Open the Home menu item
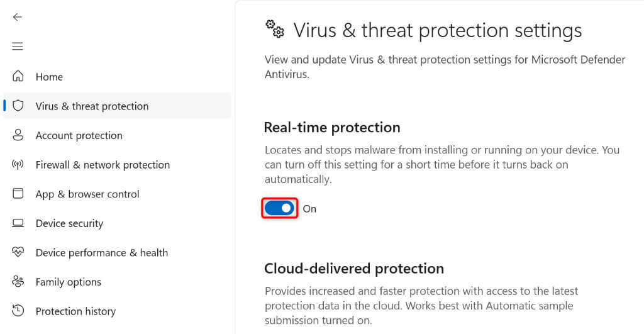Viewport: 644px width, 334px height. point(49,77)
